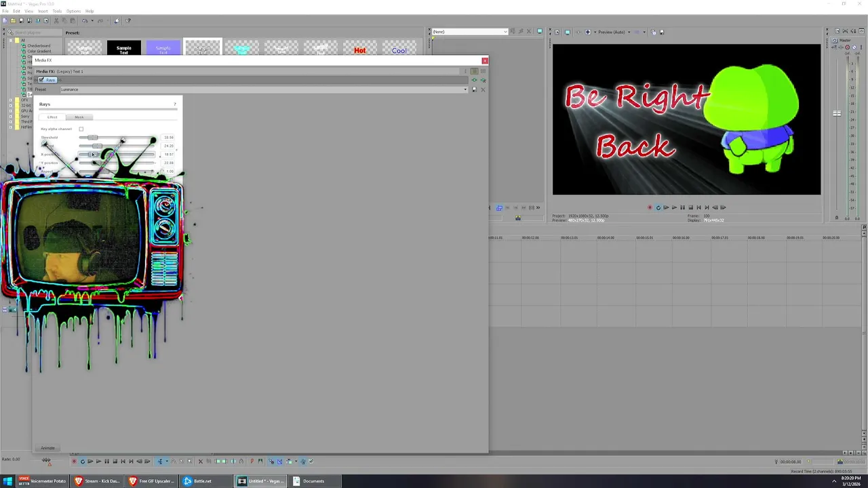
Task: Focus the Search plug-ins field
Action: click(34, 33)
